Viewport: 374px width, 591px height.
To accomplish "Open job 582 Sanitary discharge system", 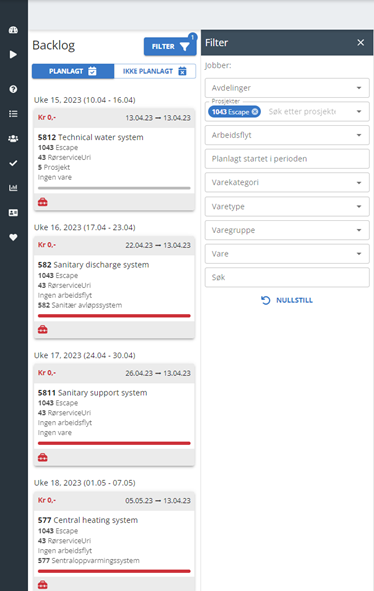I will [94, 265].
